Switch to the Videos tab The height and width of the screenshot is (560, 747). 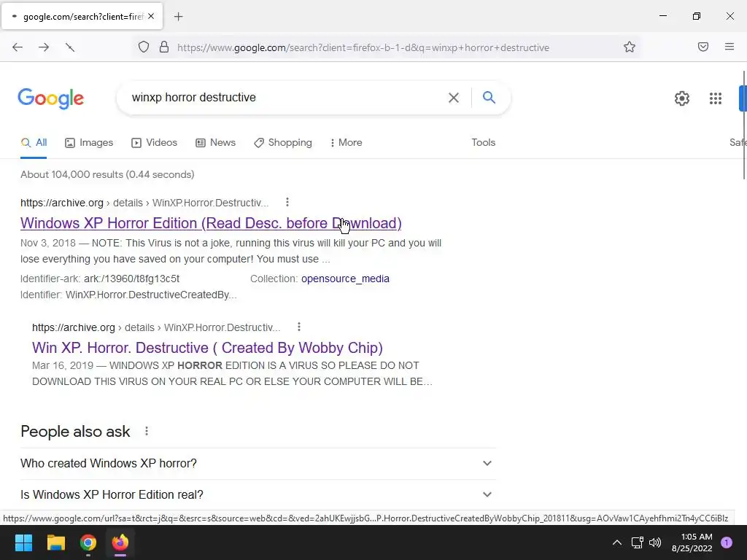point(155,143)
